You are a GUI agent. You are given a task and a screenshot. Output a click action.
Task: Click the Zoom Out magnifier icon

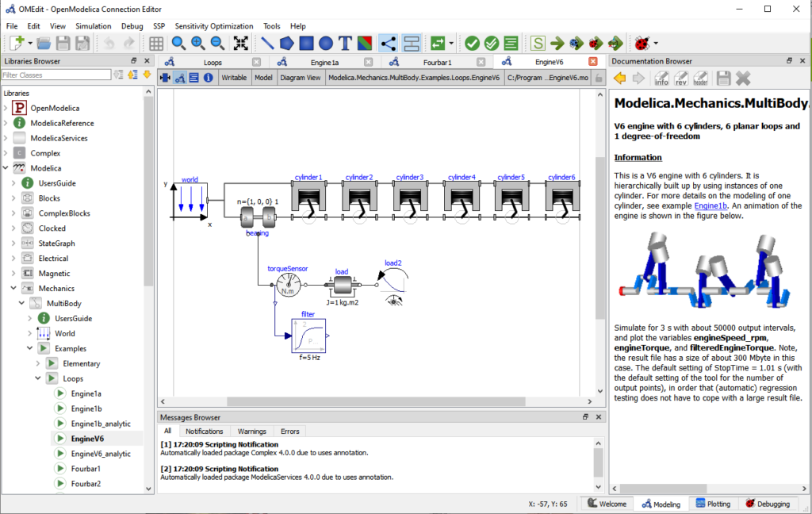pos(217,44)
